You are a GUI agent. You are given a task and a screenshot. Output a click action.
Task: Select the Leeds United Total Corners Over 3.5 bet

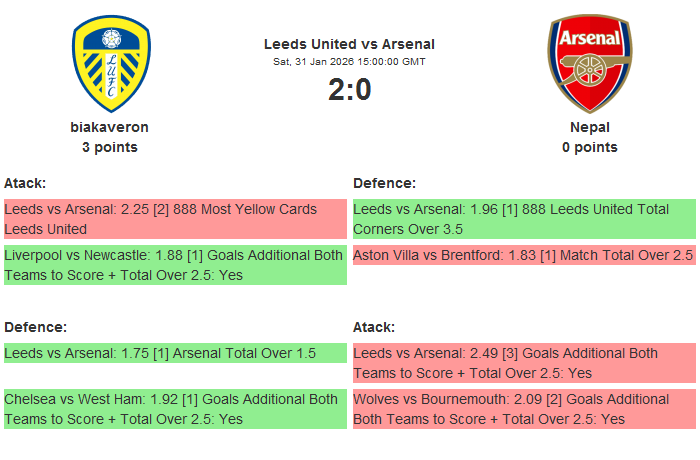tap(524, 219)
